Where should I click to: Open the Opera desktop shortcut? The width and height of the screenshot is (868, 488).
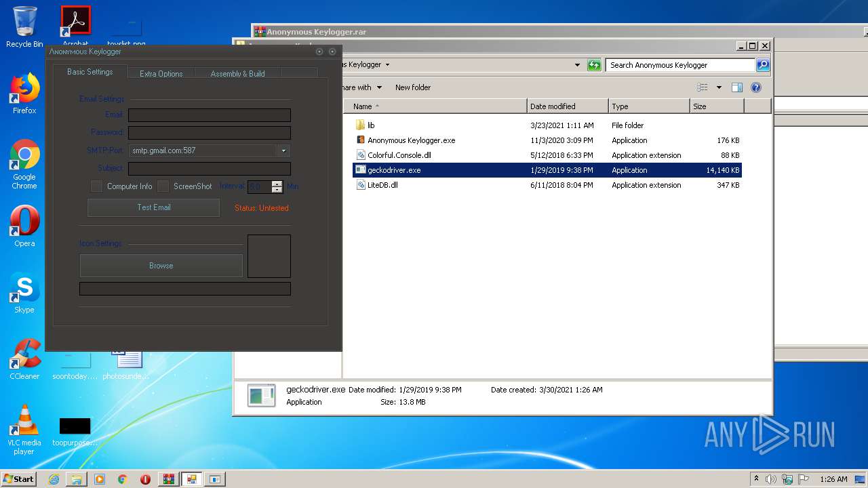24,226
